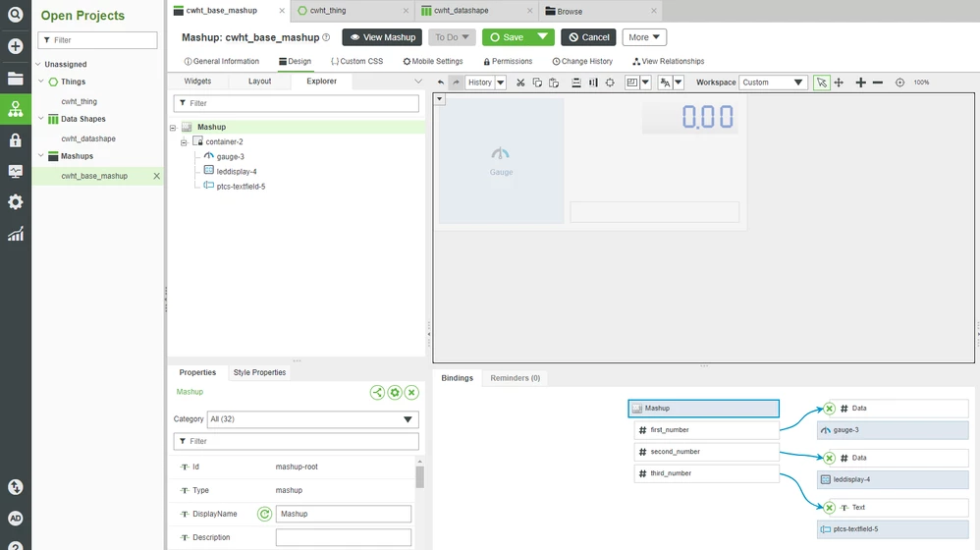Switch to the Widgets panel tab

coord(197,82)
